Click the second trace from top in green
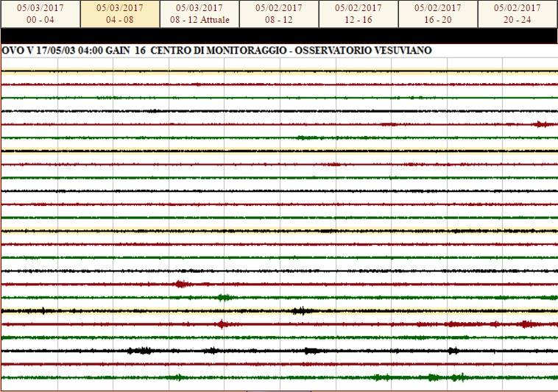Image resolution: width=558 pixels, height=392 pixels. click(x=279, y=98)
